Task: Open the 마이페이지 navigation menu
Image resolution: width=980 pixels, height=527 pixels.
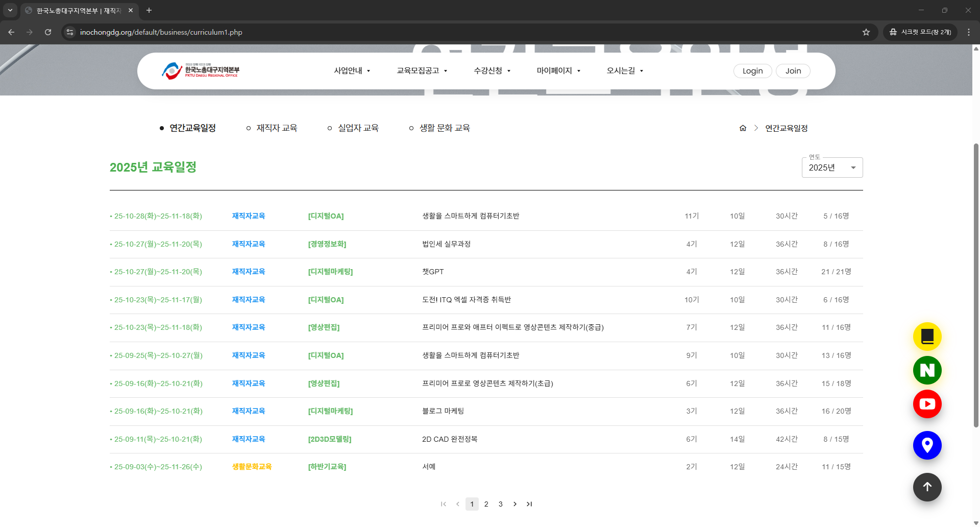Action: [x=558, y=71]
